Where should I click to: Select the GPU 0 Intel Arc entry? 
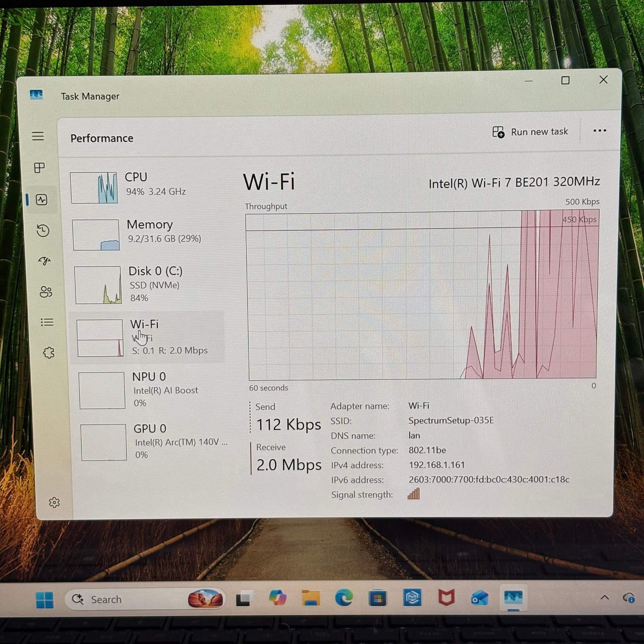pos(154,442)
